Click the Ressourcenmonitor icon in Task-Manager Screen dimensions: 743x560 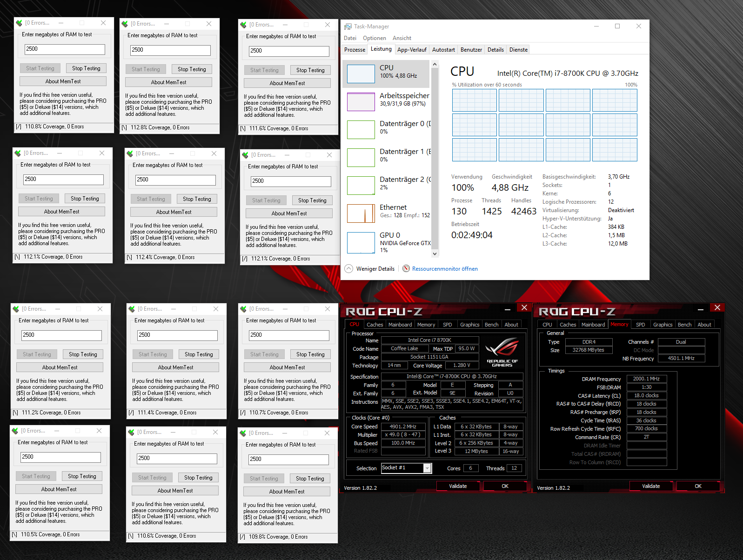click(x=406, y=269)
